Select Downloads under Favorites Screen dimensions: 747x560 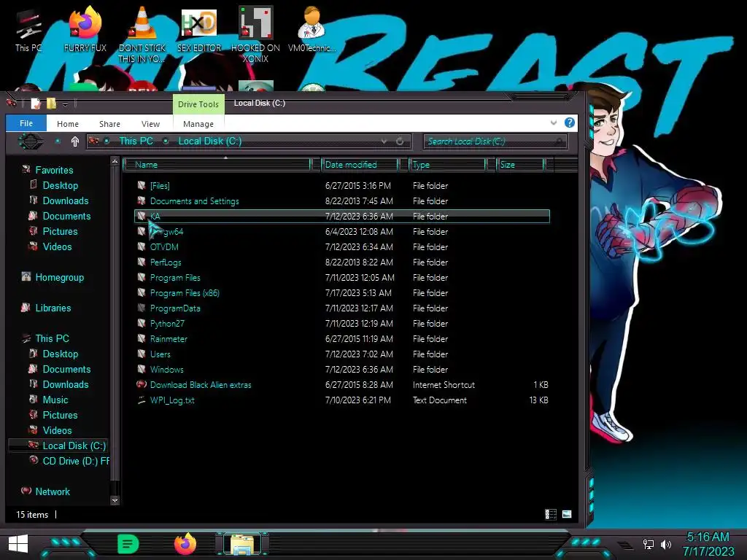[65, 201]
